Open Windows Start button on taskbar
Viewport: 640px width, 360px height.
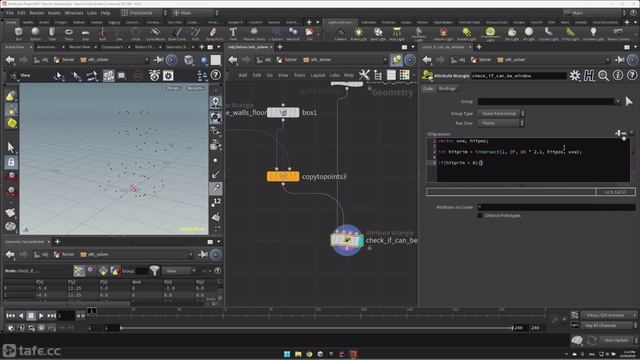tap(287, 354)
